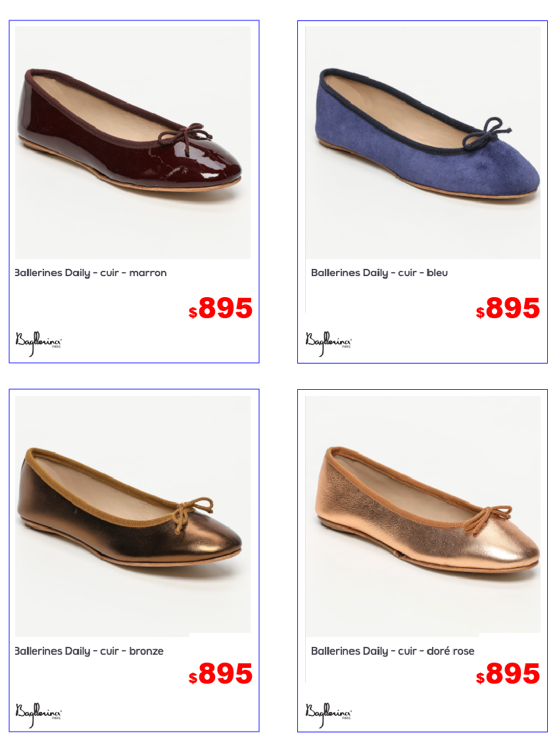Click Bagllerina logo under the marron shoe
559x756 pixels.
38,343
